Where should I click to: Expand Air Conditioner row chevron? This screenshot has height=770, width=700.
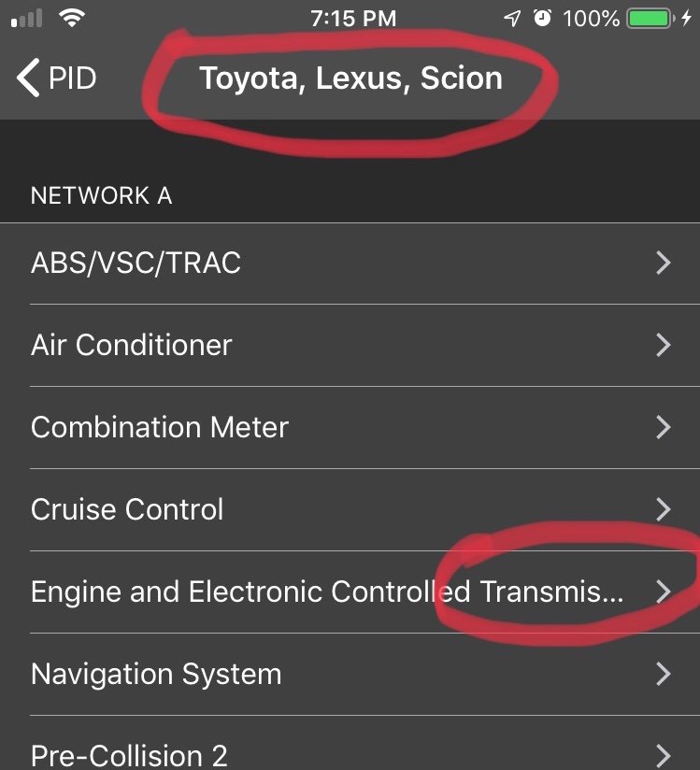pos(664,345)
